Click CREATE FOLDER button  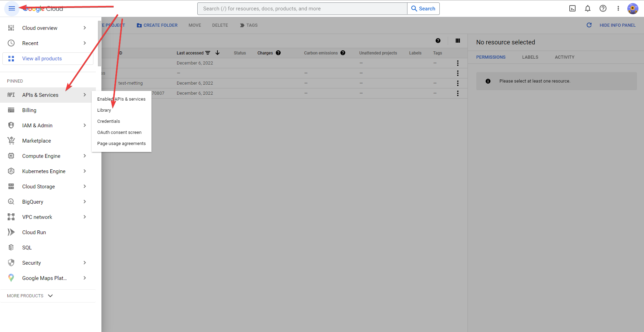(x=157, y=25)
